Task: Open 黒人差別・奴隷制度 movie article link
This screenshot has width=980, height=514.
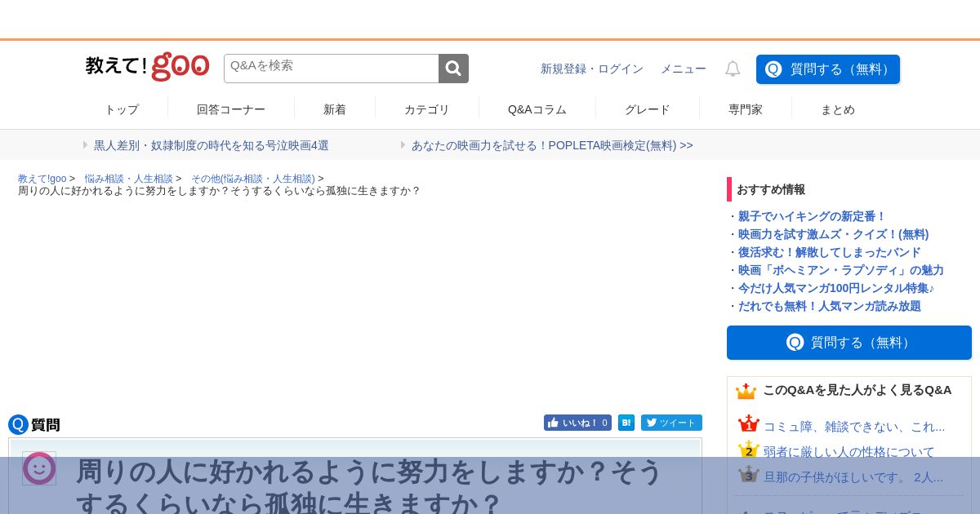Action: pos(212,145)
